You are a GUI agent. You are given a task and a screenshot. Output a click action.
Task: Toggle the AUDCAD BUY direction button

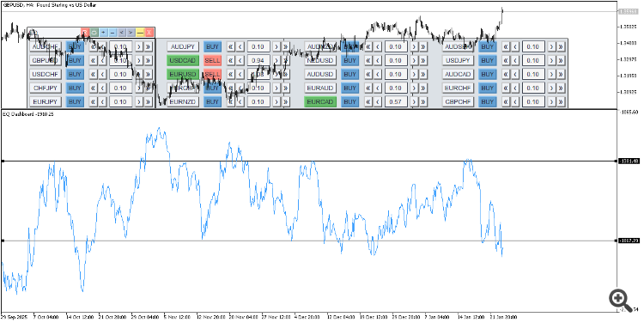click(488, 75)
